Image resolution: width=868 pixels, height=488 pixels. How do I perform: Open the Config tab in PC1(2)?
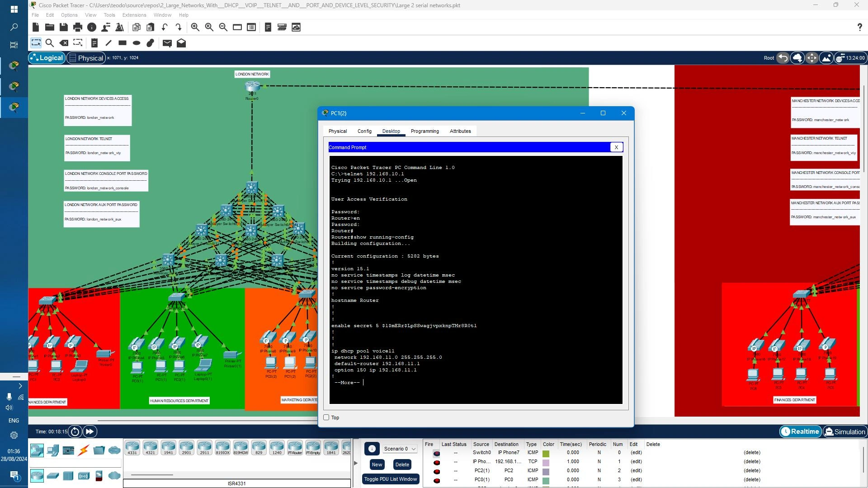(364, 131)
